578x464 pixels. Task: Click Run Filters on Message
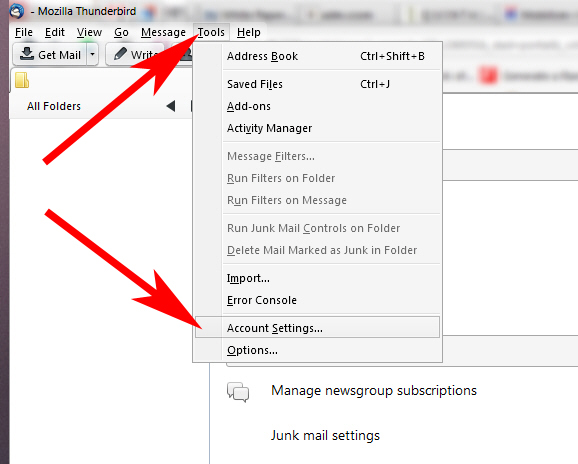pyautogui.click(x=317, y=200)
